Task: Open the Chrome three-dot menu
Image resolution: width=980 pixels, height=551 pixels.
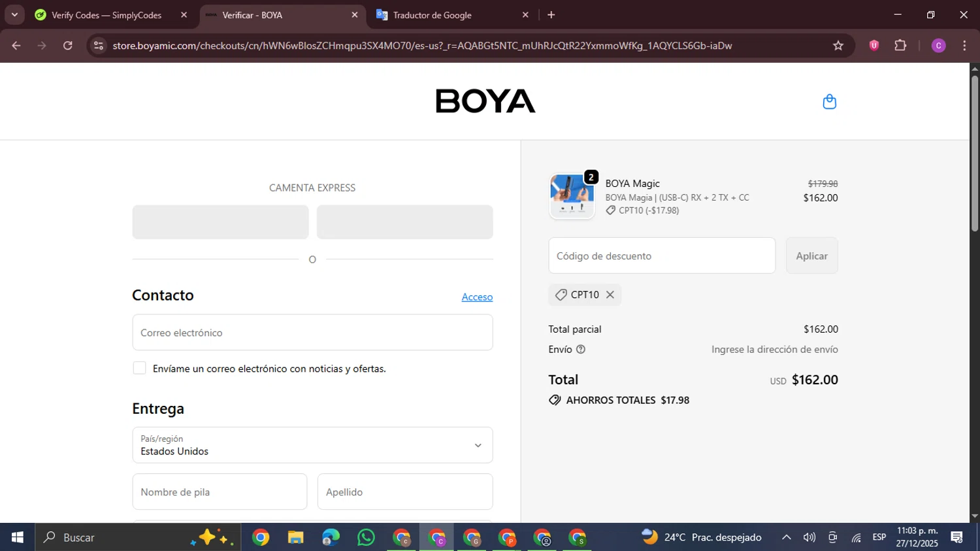Action: pos(964,46)
